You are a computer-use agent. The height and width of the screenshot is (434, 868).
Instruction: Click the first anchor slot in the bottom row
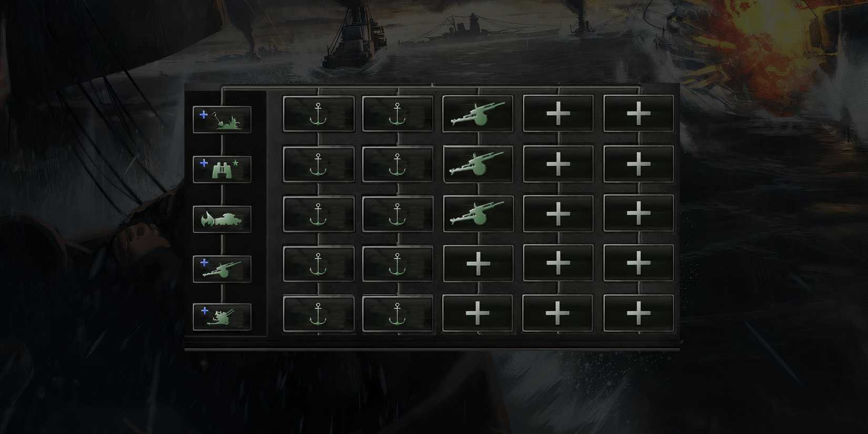click(318, 314)
